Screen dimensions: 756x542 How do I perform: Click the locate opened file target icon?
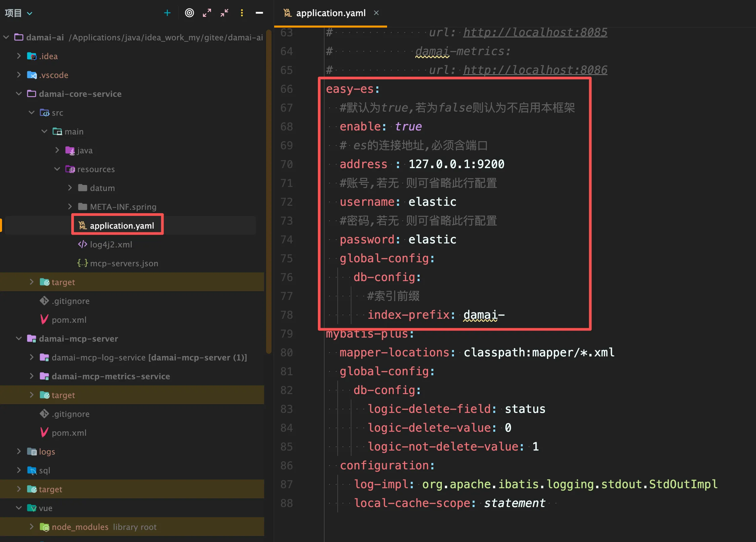tap(190, 13)
